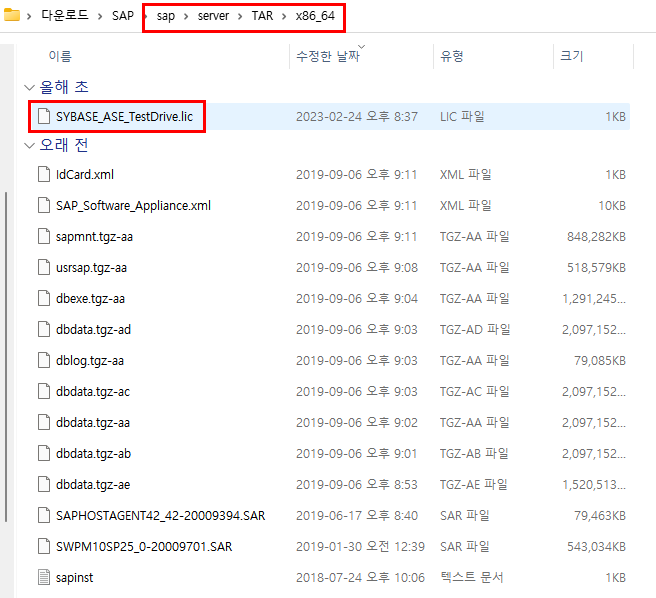The width and height of the screenshot is (656, 598).
Task: Select the dbdata.tgz-ad file icon
Action: pos(44,329)
